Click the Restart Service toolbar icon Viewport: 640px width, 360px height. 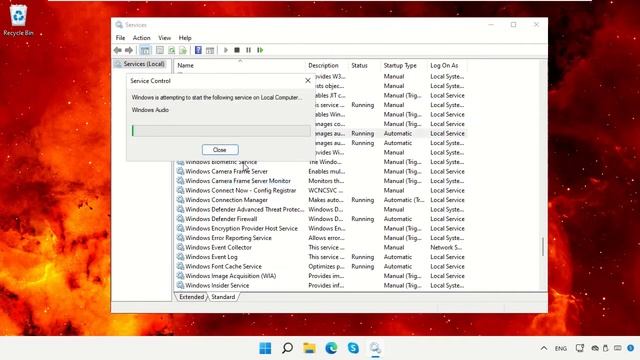260,50
